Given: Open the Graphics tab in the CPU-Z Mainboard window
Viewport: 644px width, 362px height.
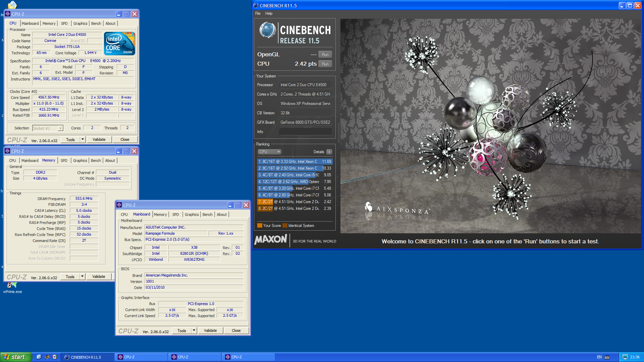Looking at the screenshot, I should (x=192, y=215).
